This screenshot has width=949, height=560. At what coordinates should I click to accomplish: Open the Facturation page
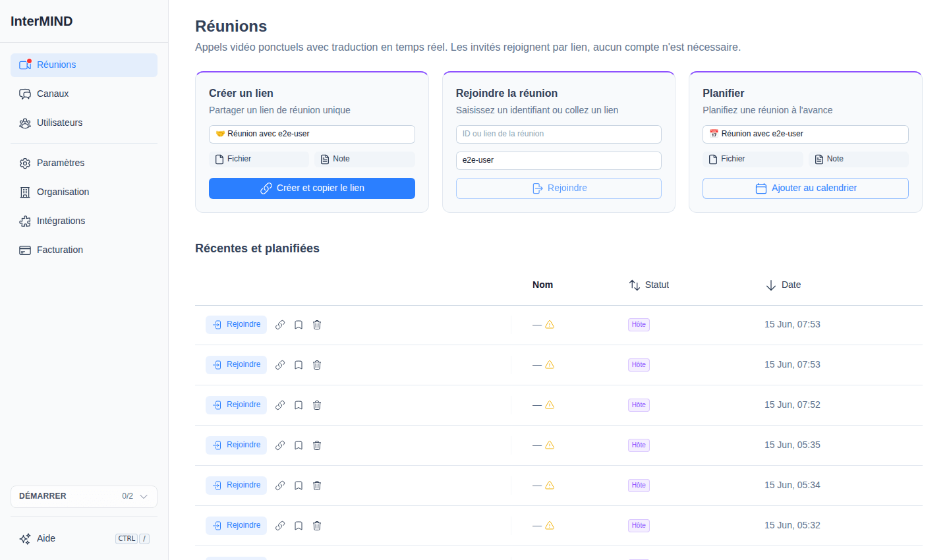(84, 250)
